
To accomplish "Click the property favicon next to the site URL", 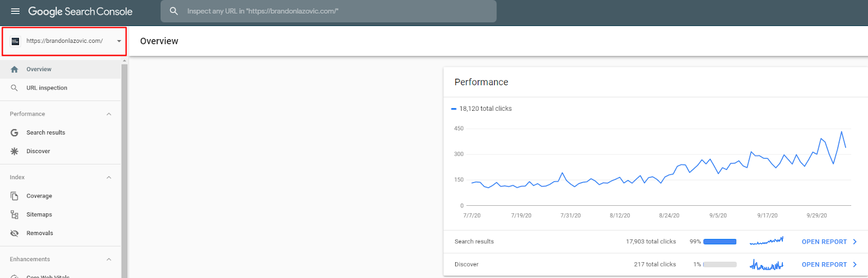I will pos(15,41).
